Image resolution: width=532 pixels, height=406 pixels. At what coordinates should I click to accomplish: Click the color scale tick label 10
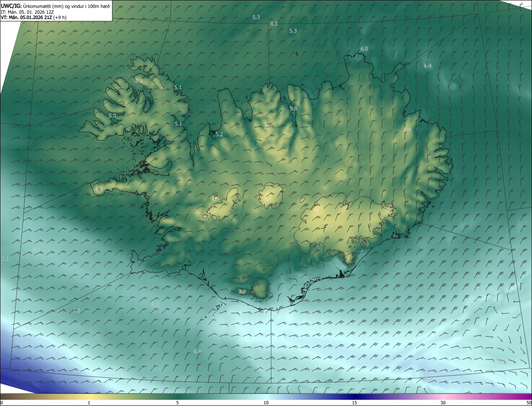[x=266, y=403]
